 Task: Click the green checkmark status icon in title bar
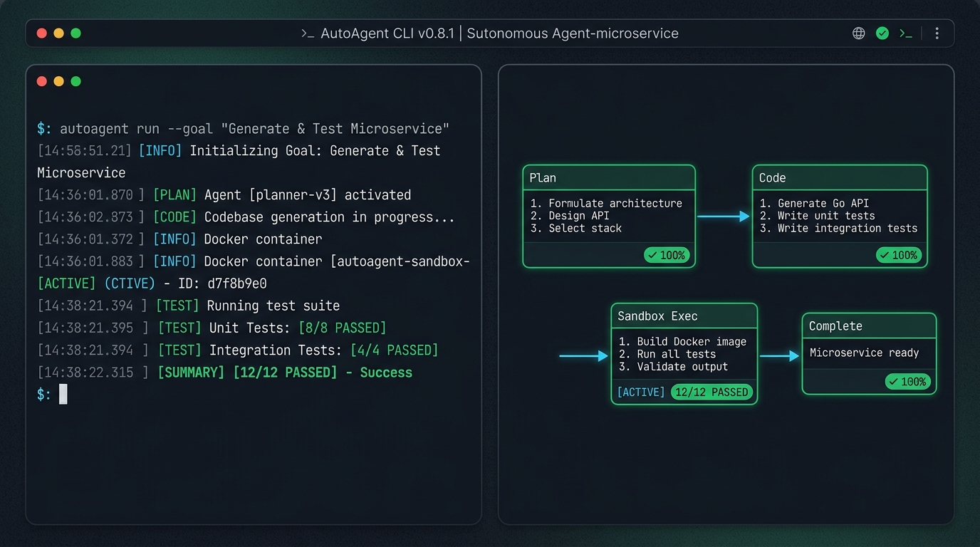click(882, 33)
